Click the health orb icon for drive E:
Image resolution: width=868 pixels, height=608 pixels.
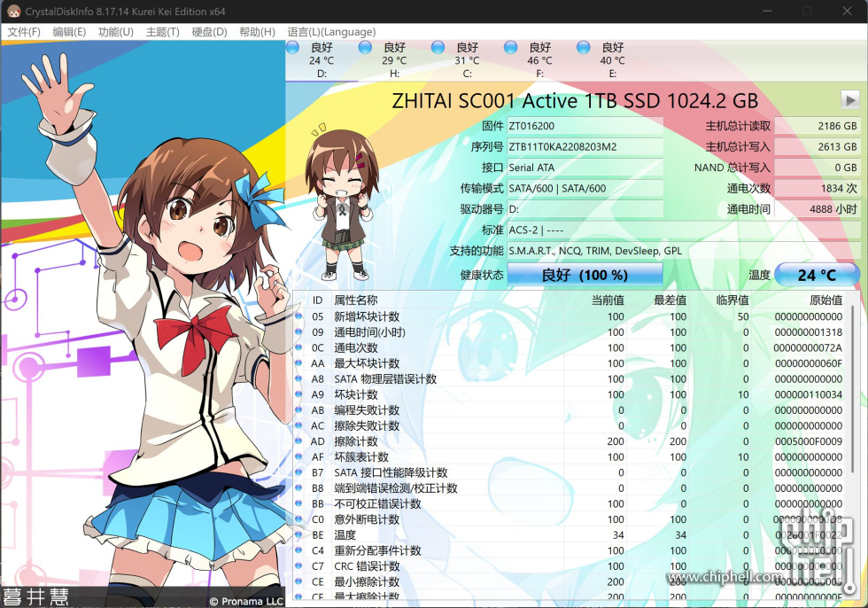(x=582, y=46)
